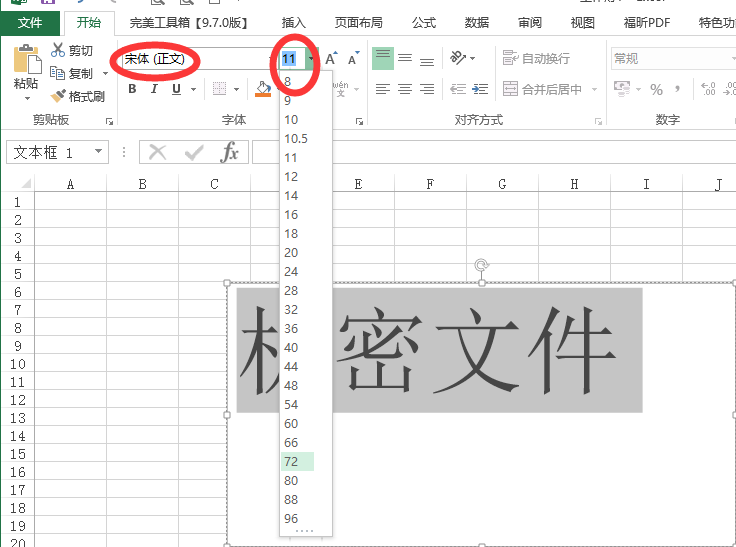
Task: Open the phonetic guide dropdown arrow
Action: (357, 89)
